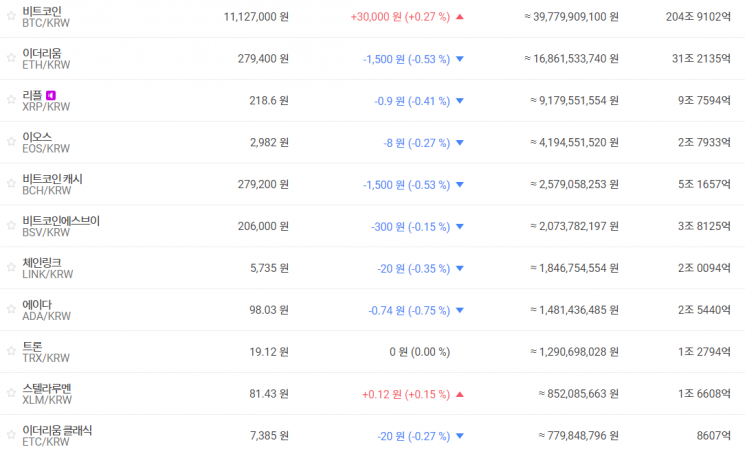
Task: Select the price 2,982 원
Action: (x=269, y=142)
